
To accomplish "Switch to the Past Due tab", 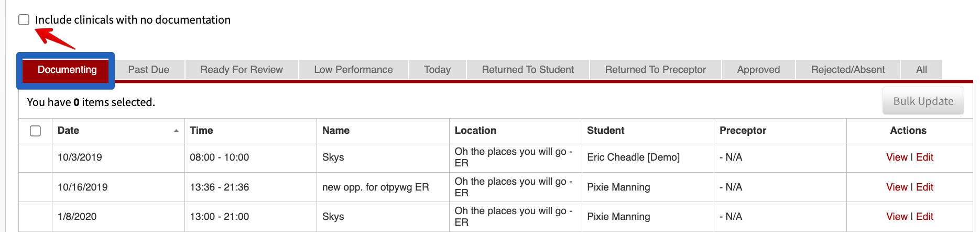I will 149,70.
